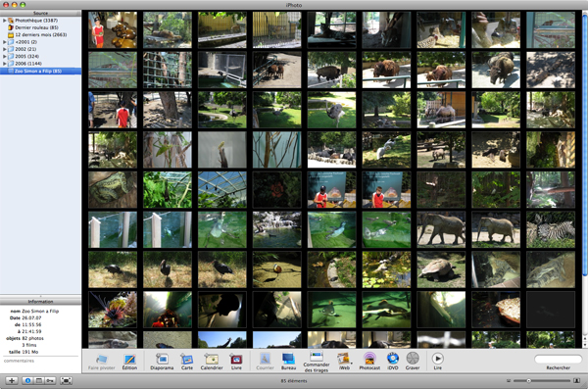Click album name Zoo Simon a Filip in Information
The width and height of the screenshot is (588, 389).
click(x=40, y=311)
